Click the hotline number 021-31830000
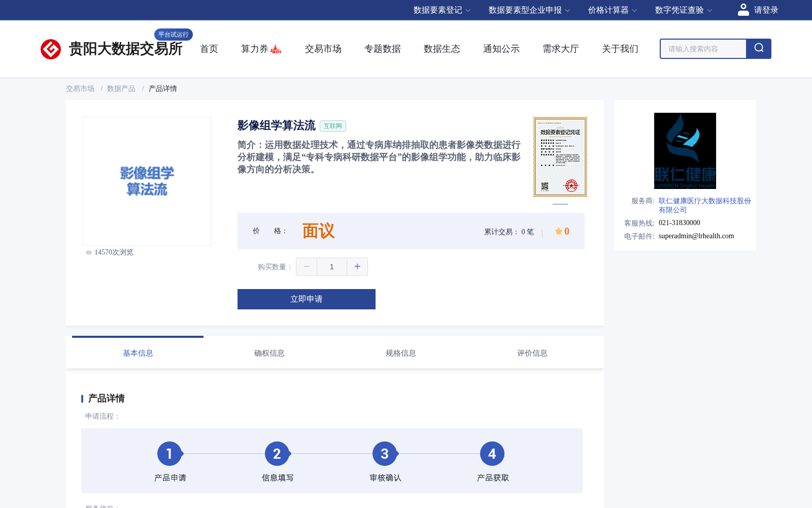 [680, 223]
